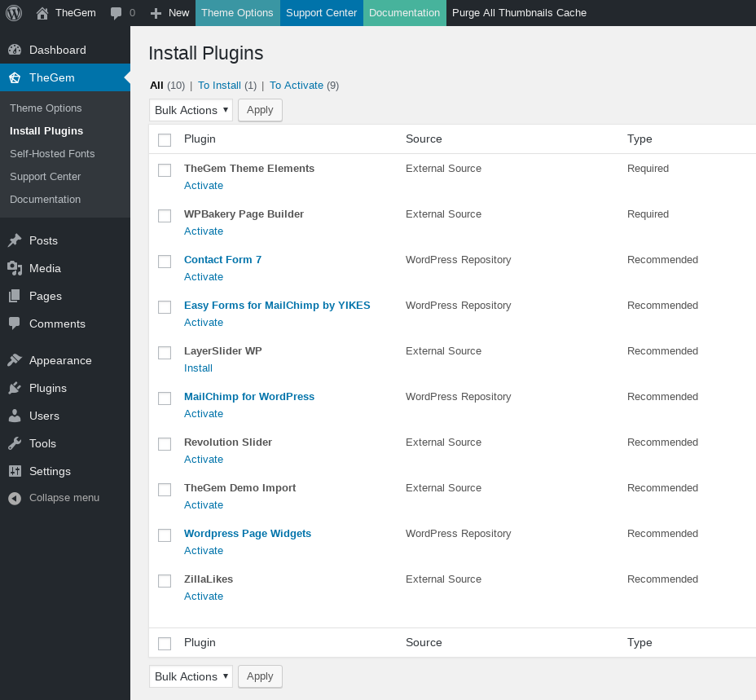Install the LayerSlider WP plugin

tap(198, 368)
